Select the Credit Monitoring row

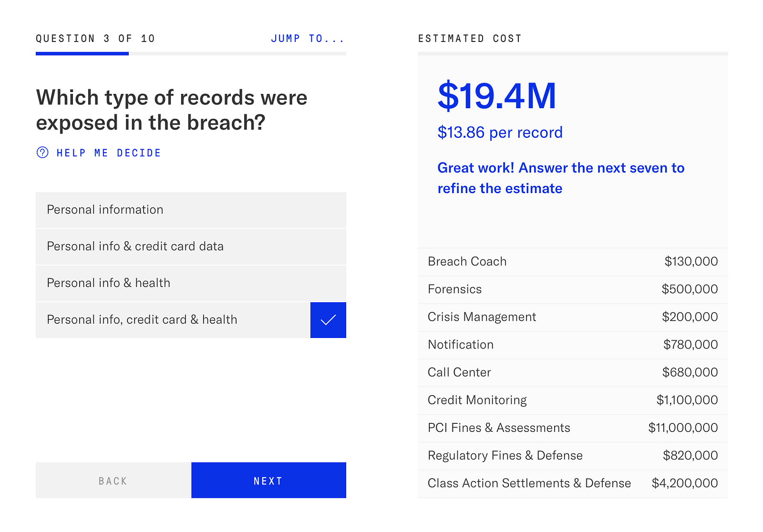pos(572,400)
